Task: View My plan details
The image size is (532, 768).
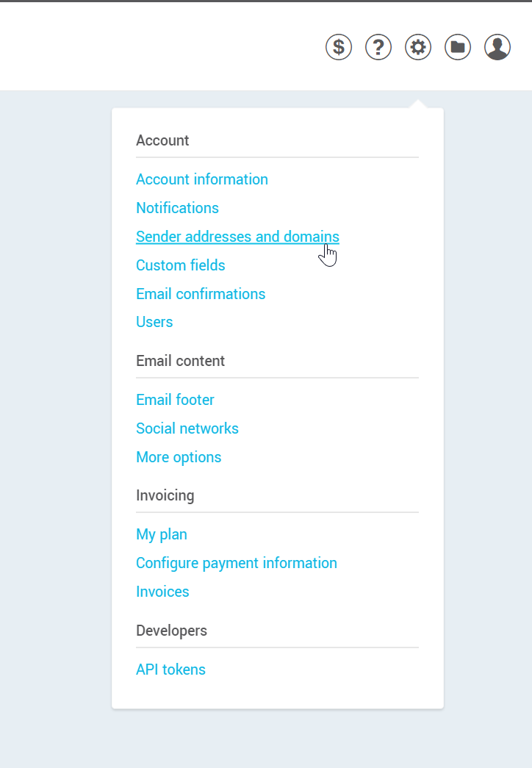Action: (161, 534)
